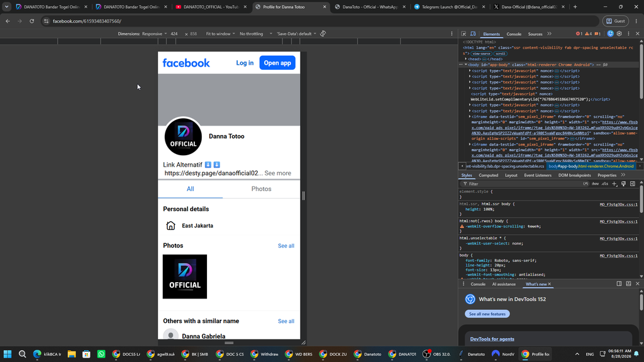Expand the first script element node

[x=470, y=70]
